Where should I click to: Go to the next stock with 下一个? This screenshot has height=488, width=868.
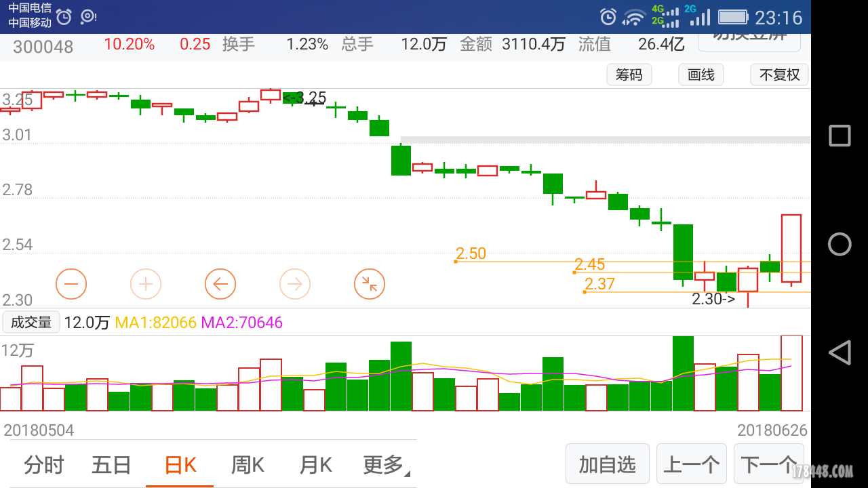[x=769, y=464]
